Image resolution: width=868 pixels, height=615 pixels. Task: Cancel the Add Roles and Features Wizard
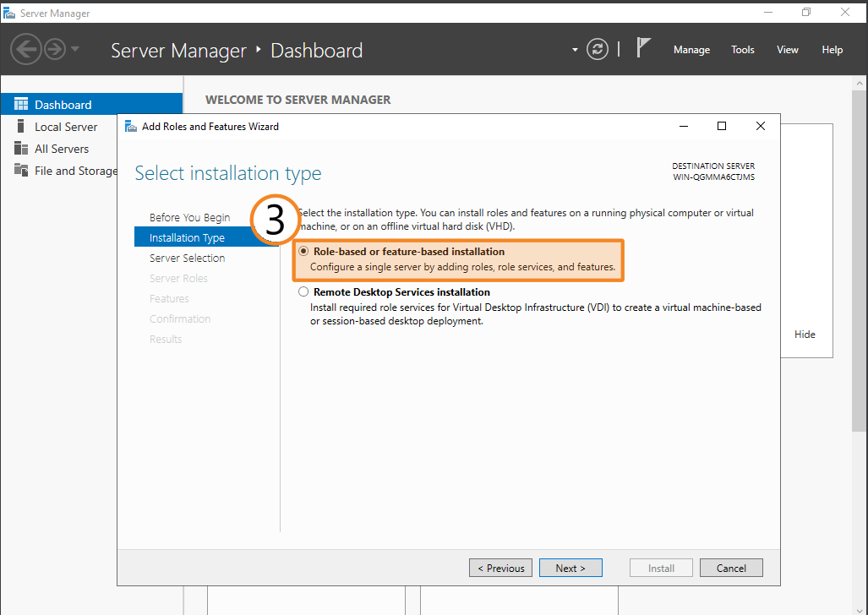[731, 568]
